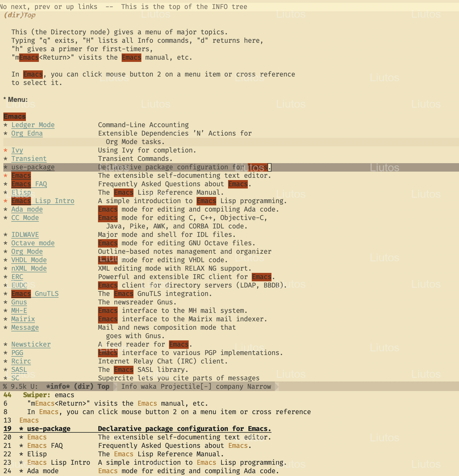Open the Emacs FAQ link

(29, 184)
